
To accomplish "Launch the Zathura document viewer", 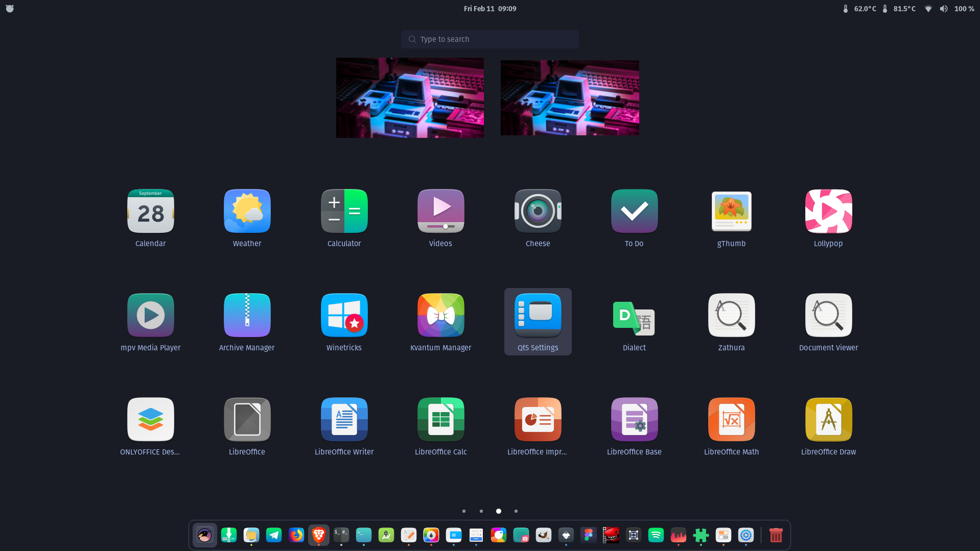I will 731,315.
